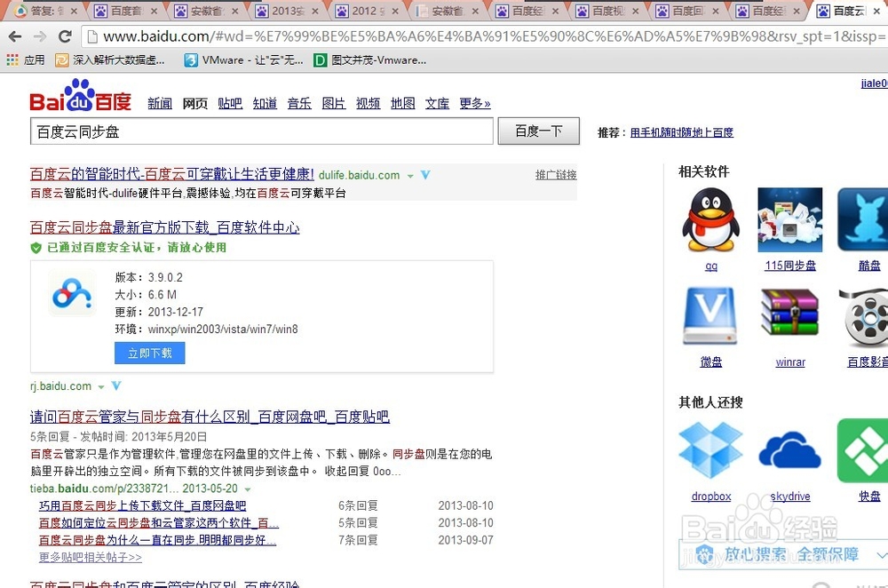Open 巧用百度云同步上传下载文件 thread link
This screenshot has width=888, height=588.
pos(143,505)
